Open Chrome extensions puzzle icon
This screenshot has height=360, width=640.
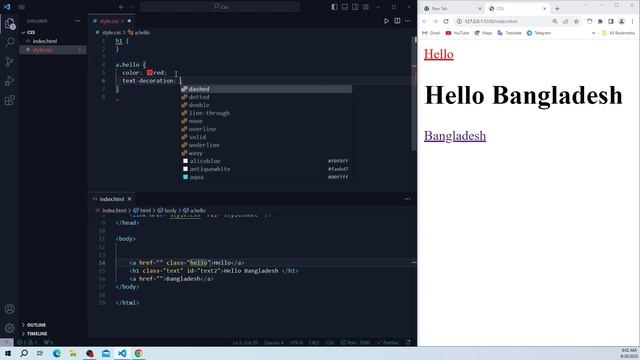(600, 21)
